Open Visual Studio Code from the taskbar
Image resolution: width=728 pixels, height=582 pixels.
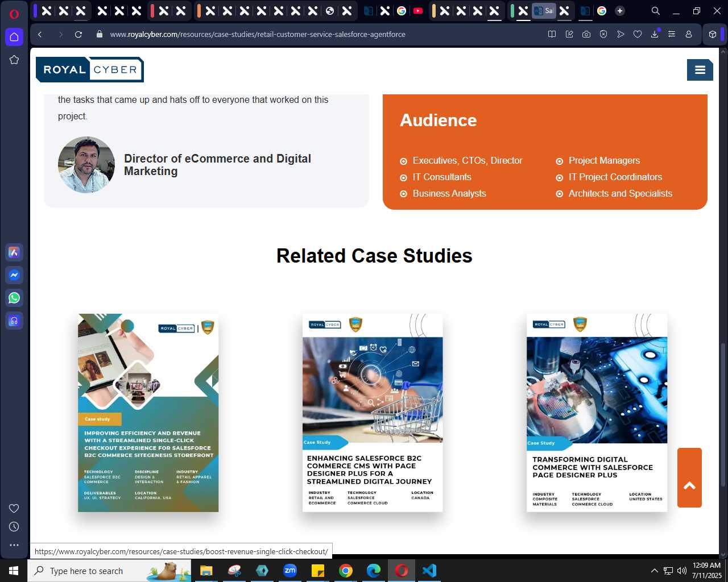point(429,571)
